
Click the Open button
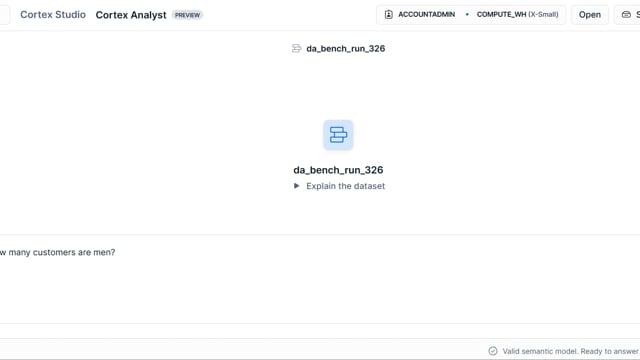(x=590, y=15)
